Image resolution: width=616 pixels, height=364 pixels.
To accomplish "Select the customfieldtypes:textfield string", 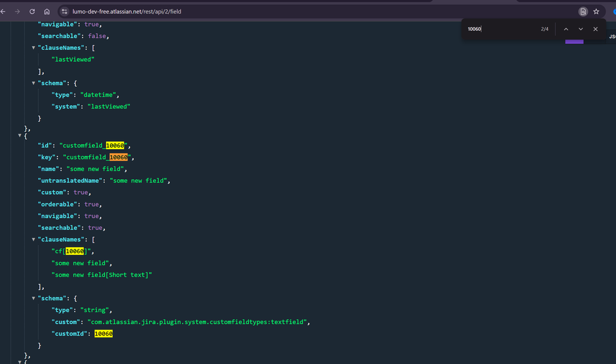I will click(197, 322).
